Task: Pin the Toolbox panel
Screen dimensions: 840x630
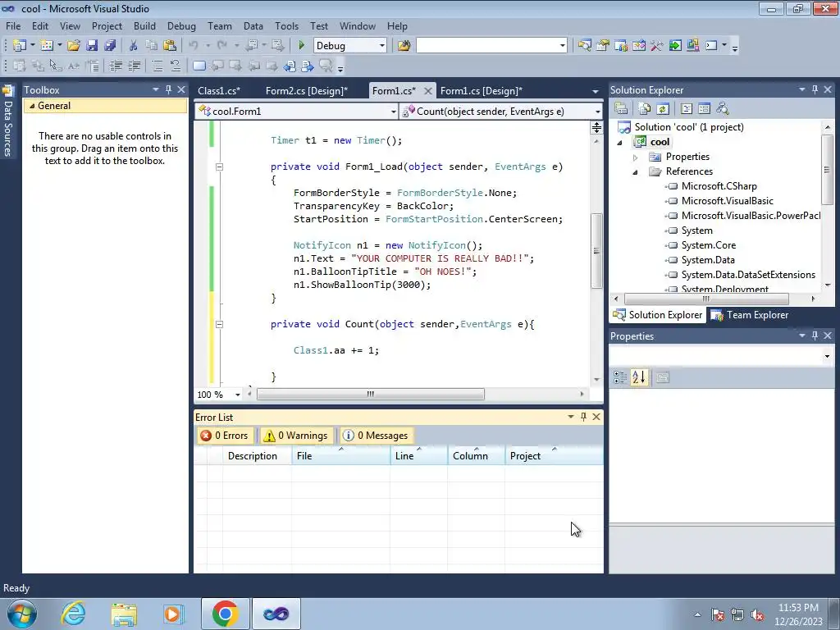Action: 168,89
